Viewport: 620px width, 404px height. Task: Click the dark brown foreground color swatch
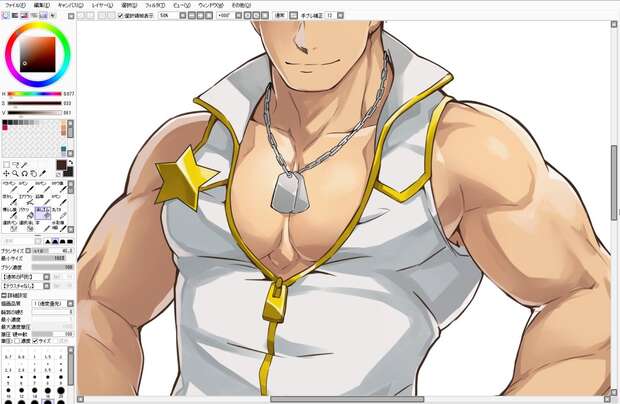[x=61, y=165]
